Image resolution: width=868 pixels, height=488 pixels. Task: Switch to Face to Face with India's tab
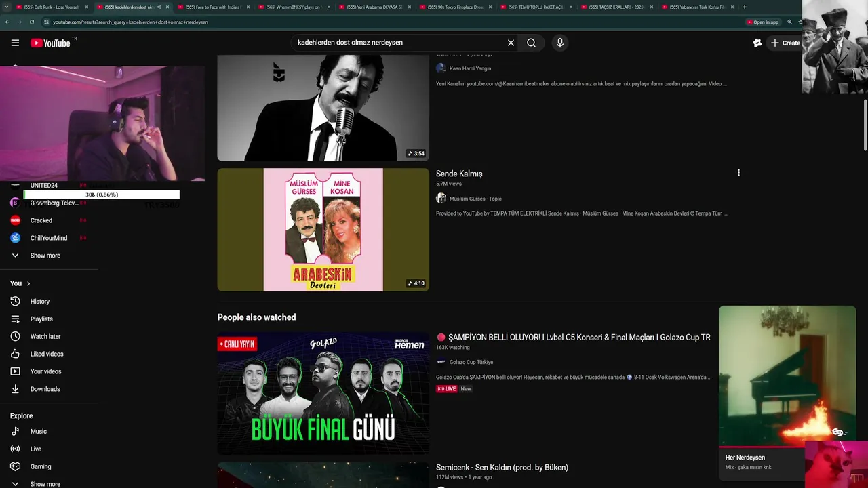coord(212,7)
